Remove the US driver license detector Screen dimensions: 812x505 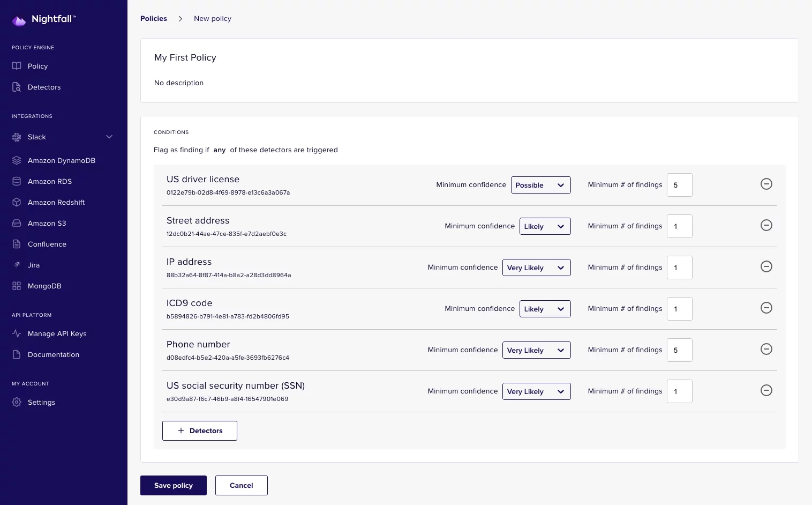coord(766,184)
